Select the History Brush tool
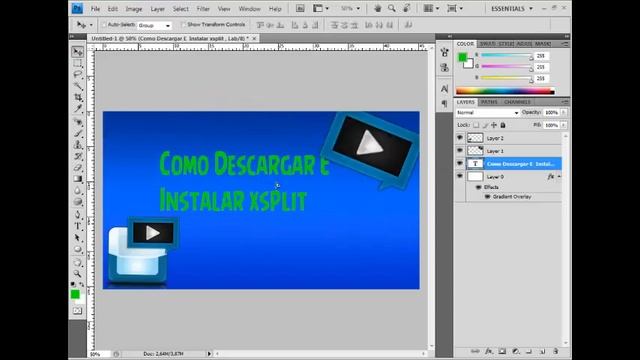Image resolution: width=640 pixels, height=360 pixels. [x=78, y=156]
